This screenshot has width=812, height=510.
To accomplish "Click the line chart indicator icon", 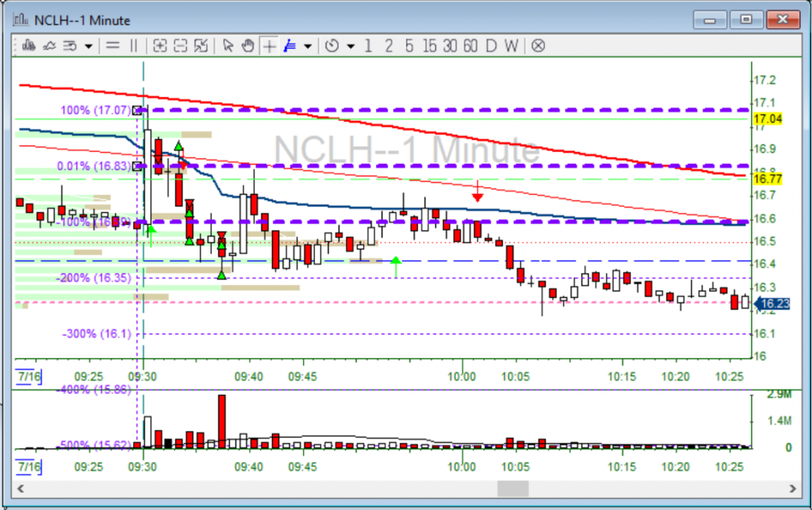I will point(49,45).
